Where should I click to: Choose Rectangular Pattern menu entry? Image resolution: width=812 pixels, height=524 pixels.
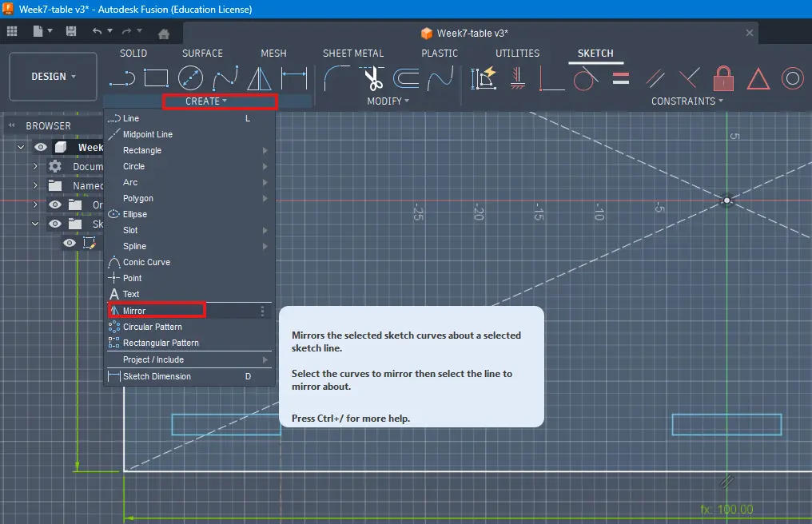[x=189, y=343]
